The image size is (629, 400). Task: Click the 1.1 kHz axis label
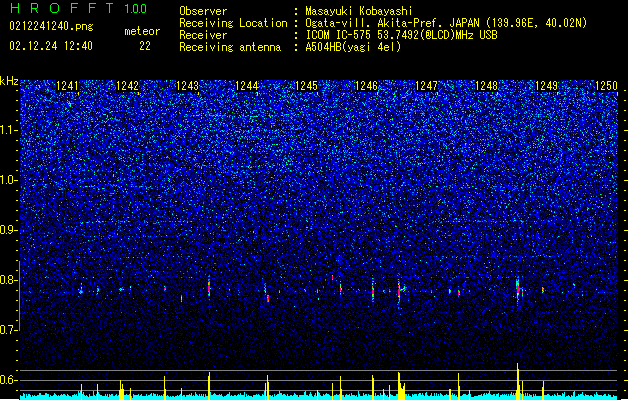click(9, 130)
